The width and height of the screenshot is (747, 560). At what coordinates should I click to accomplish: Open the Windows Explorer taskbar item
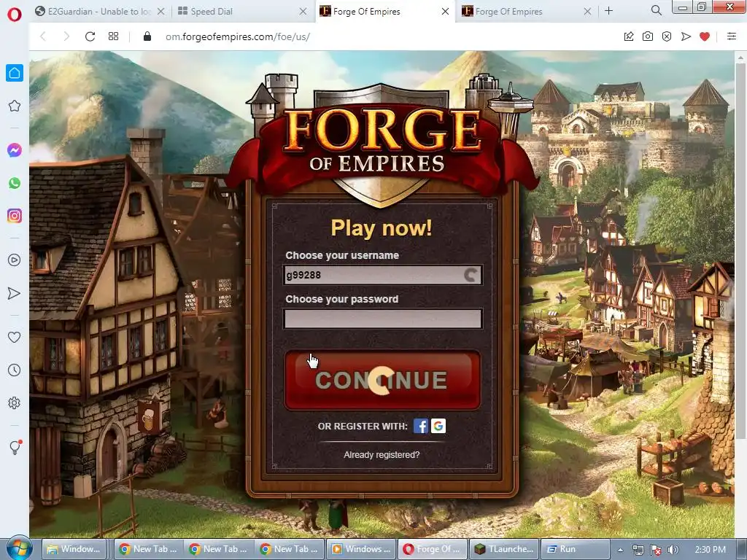point(74,549)
